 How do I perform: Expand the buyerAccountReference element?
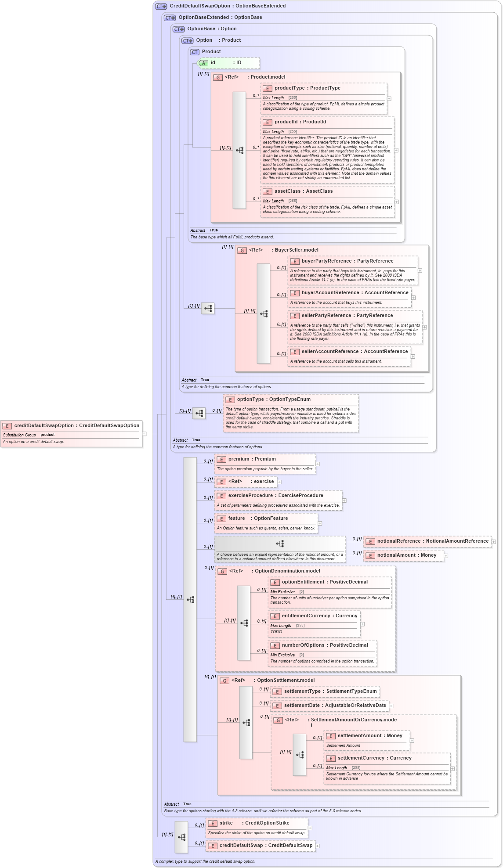[413, 298]
